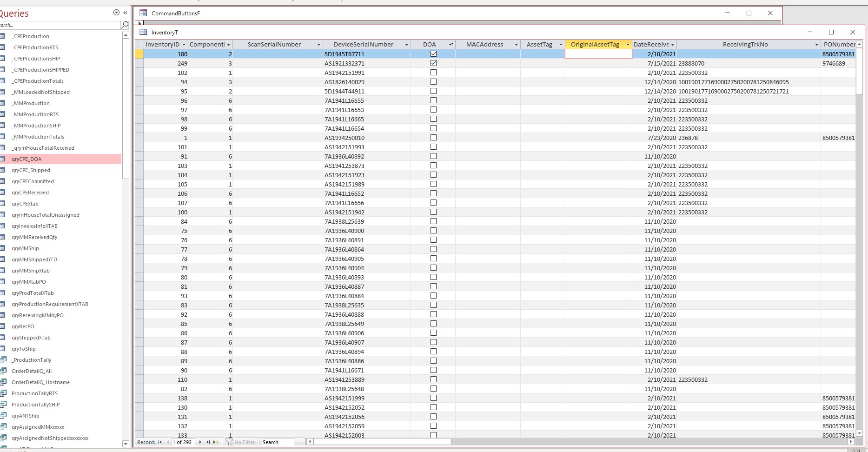Go to the previous record
The width and height of the screenshot is (868, 452).
click(x=168, y=442)
